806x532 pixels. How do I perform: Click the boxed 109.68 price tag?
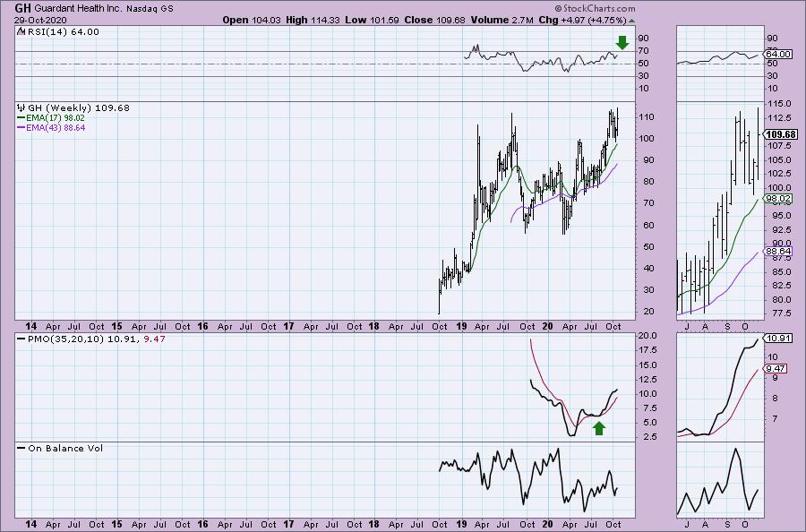click(x=781, y=134)
